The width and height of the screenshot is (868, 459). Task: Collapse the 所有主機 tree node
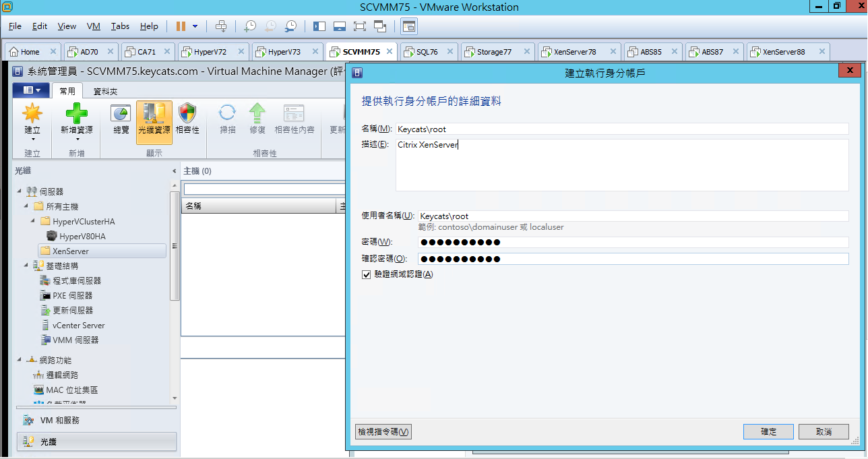pyautogui.click(x=26, y=206)
